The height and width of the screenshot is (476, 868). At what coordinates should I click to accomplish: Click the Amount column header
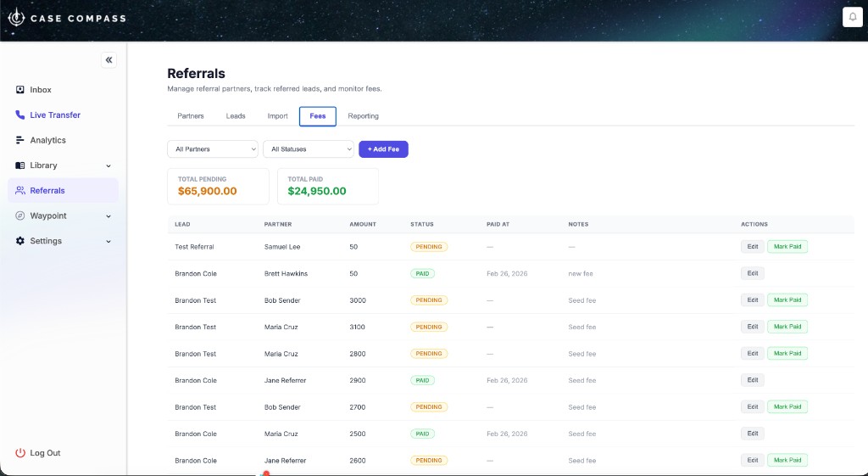coord(363,224)
